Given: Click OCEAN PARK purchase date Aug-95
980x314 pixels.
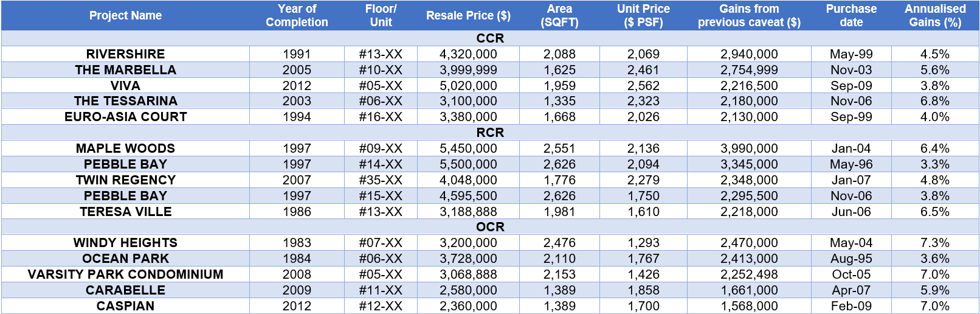Looking at the screenshot, I should click(851, 259).
